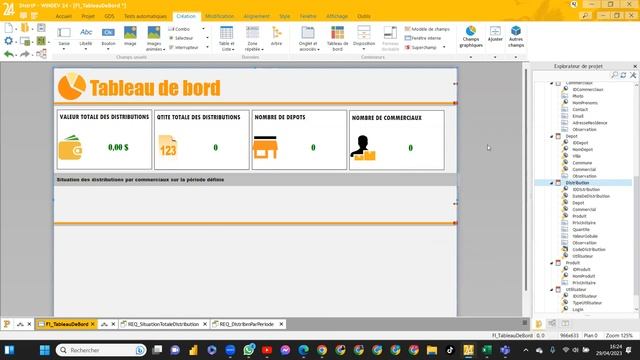
Task: Click the ribbon search magnifier icon
Action: point(585,16)
